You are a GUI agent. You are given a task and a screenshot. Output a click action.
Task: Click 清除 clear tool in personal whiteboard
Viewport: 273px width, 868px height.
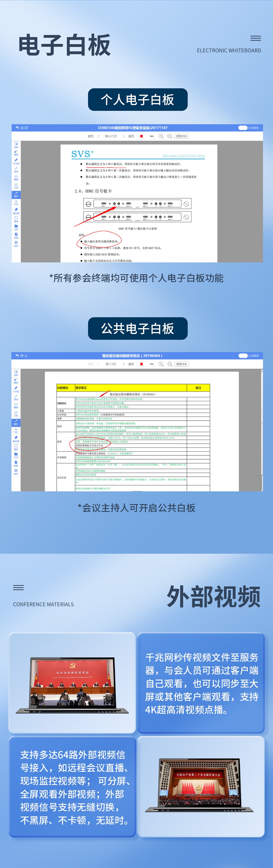coord(16,219)
